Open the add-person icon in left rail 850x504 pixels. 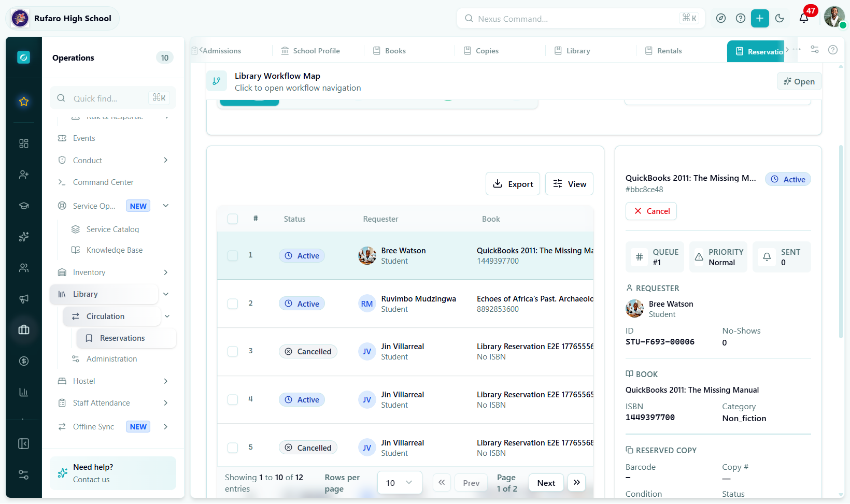(x=24, y=175)
